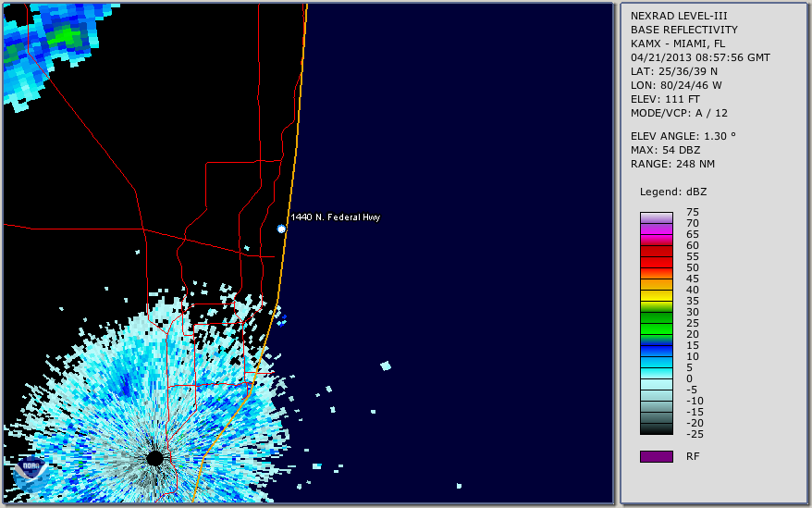The height and width of the screenshot is (508, 812).
Task: Click the purple RF legend swatch
Action: [x=656, y=456]
